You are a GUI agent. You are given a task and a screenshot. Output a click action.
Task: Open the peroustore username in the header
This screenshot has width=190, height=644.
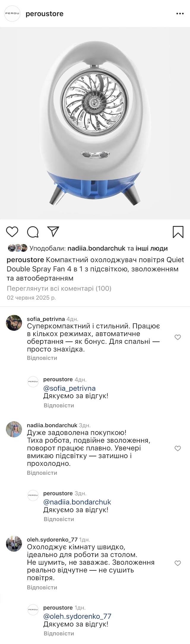(45, 14)
